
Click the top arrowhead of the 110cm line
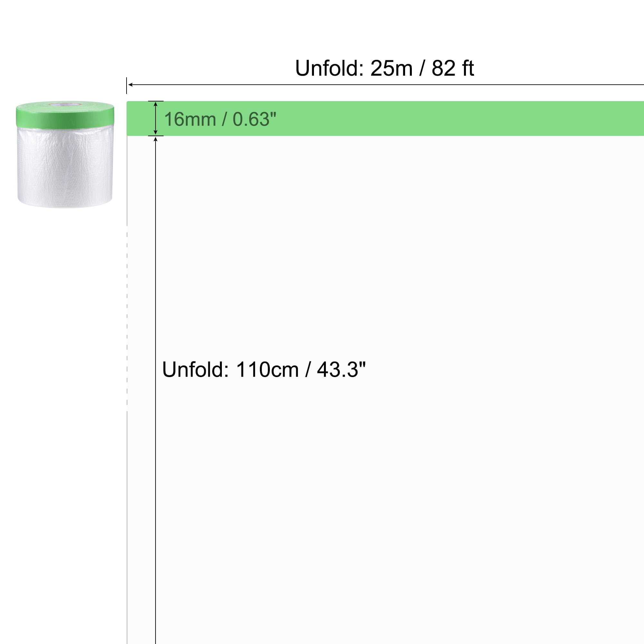click(155, 139)
